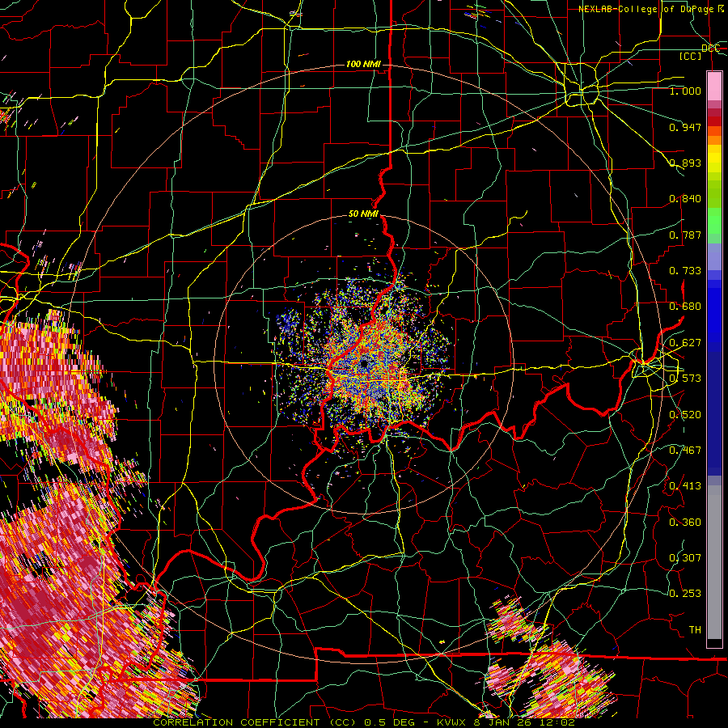This screenshot has width=728, height=728.
Task: Click the "0.5 DEG" elevation text in the caption
Action: [x=390, y=722]
